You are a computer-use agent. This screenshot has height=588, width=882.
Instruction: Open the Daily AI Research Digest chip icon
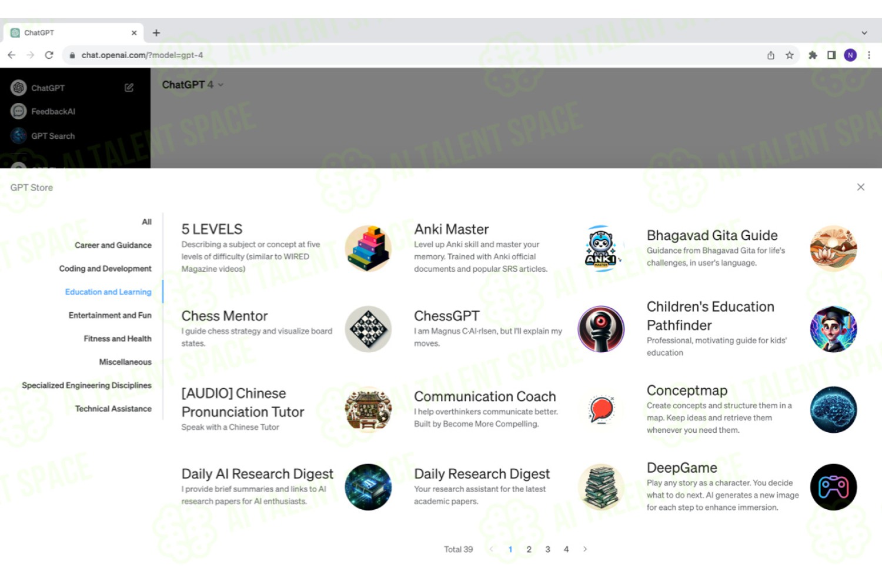click(368, 487)
